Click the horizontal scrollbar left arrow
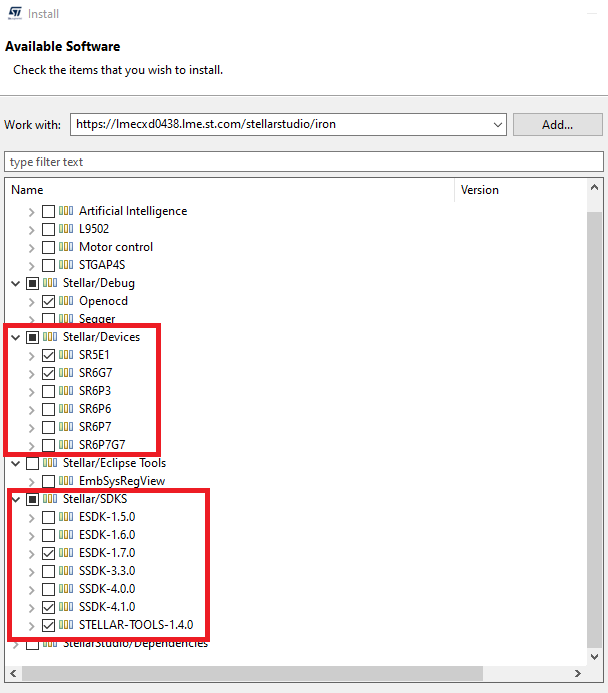This screenshot has height=693, width=608. coord(13,673)
